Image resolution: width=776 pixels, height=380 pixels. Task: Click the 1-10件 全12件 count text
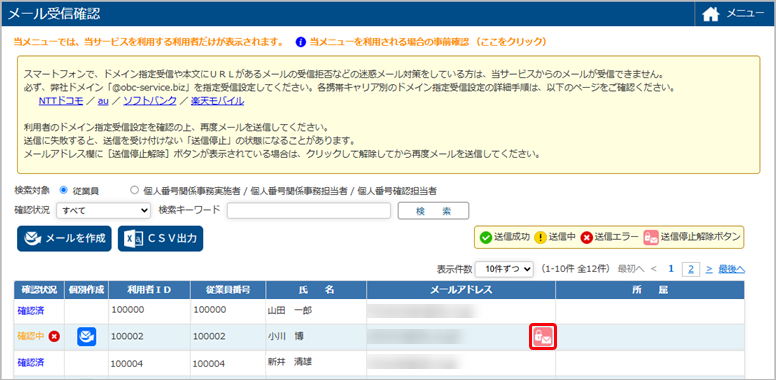point(575,269)
